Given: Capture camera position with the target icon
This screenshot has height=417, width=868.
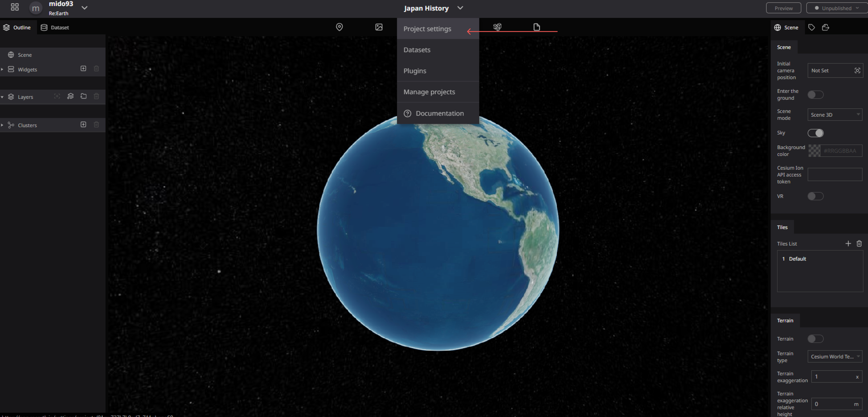Looking at the screenshot, I should click(x=857, y=70).
